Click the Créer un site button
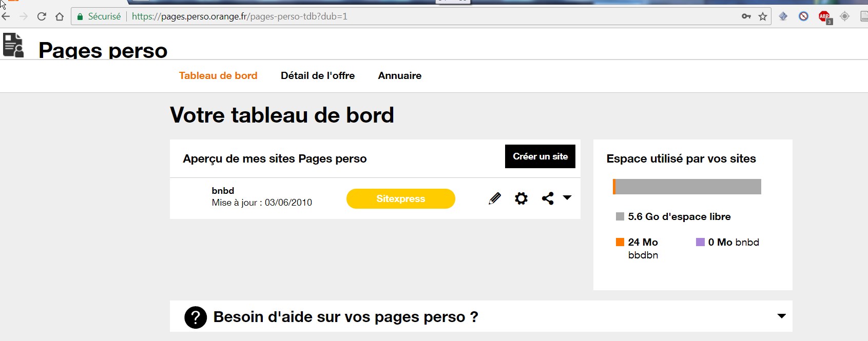The image size is (868, 341). pyautogui.click(x=540, y=156)
